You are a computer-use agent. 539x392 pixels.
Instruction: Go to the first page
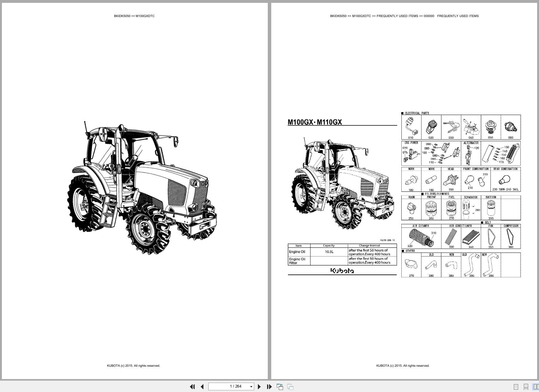coord(192,387)
